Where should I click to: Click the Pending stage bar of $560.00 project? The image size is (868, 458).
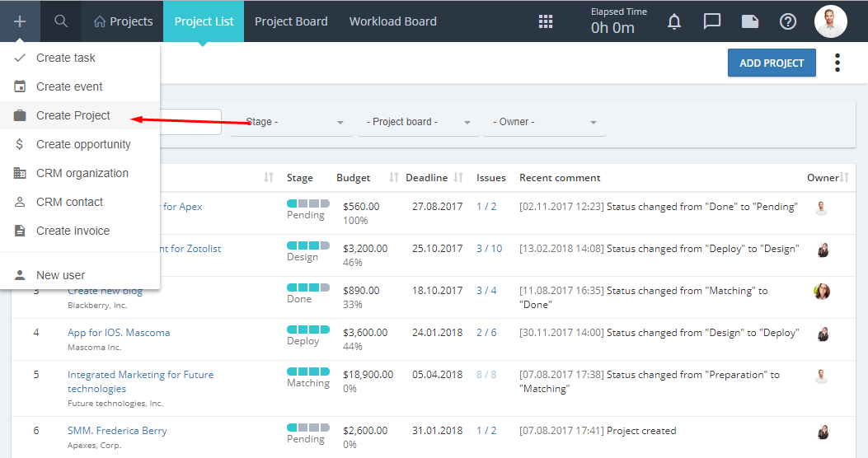coord(308,203)
